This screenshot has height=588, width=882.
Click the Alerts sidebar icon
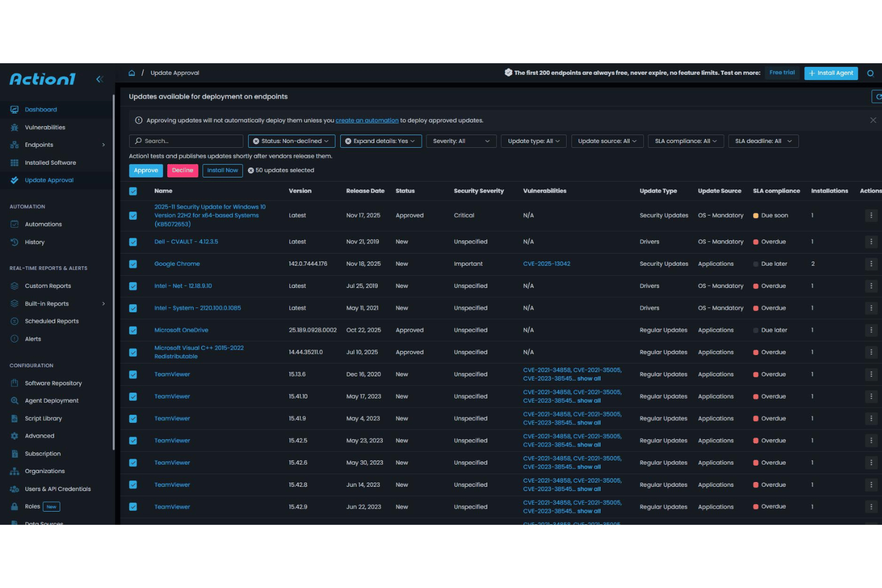click(14, 339)
